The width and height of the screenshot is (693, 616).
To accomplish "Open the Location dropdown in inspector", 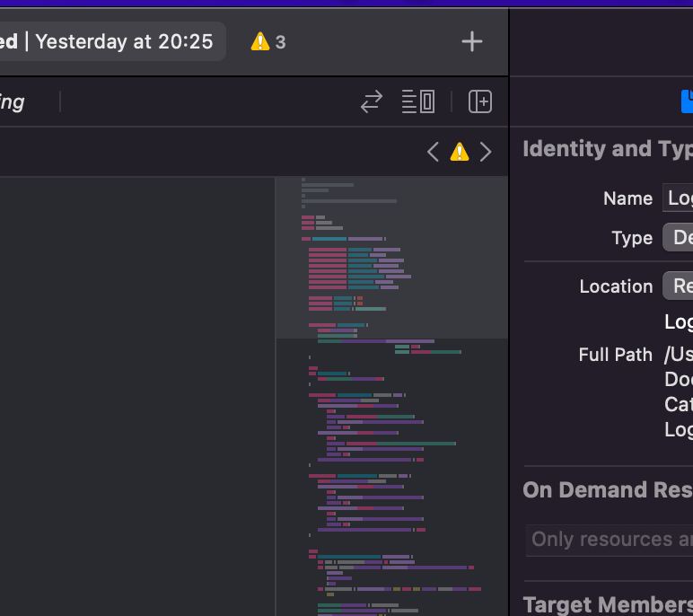I will 679,286.
